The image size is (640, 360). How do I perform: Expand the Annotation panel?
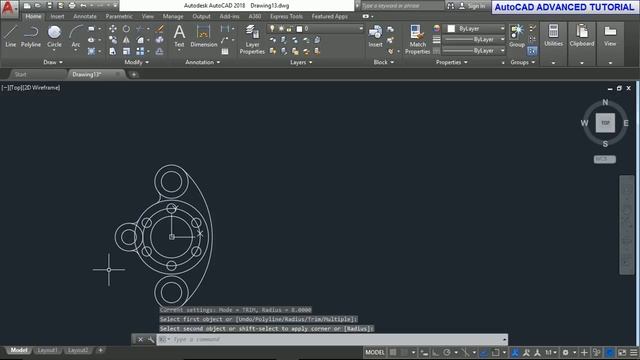click(x=203, y=62)
